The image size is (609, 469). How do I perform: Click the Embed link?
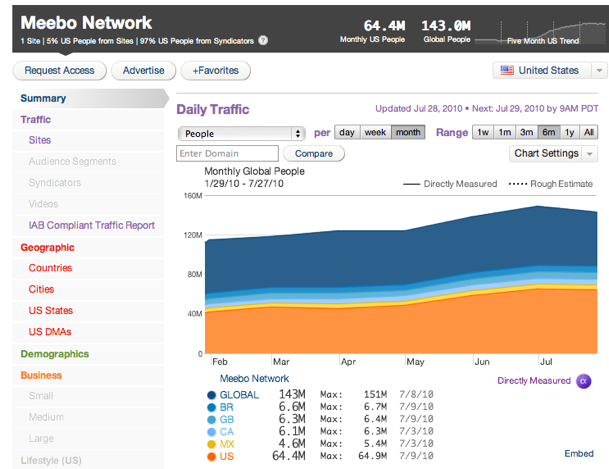(579, 453)
